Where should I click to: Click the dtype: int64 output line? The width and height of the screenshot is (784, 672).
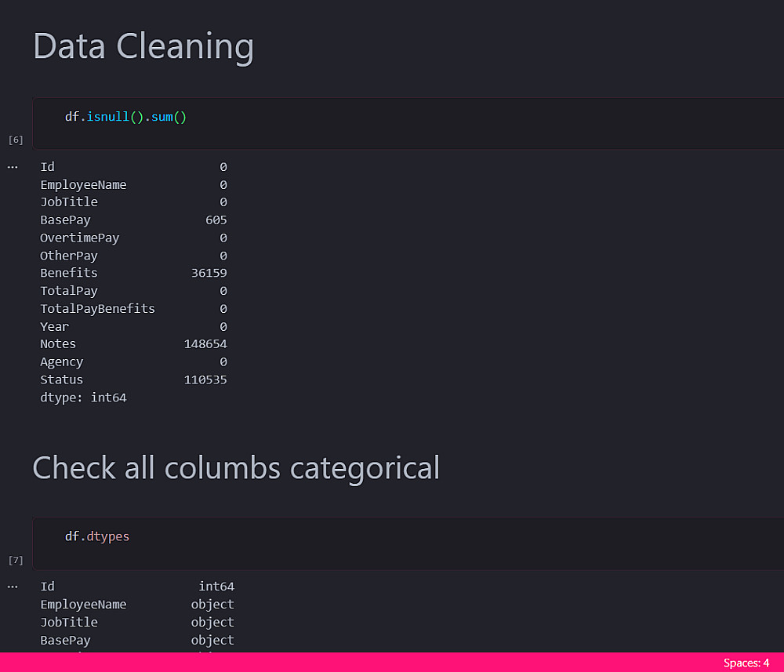(83, 398)
